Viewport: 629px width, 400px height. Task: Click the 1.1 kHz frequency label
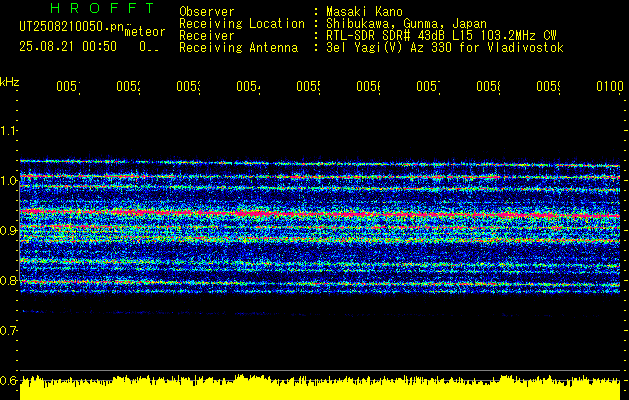[8, 130]
